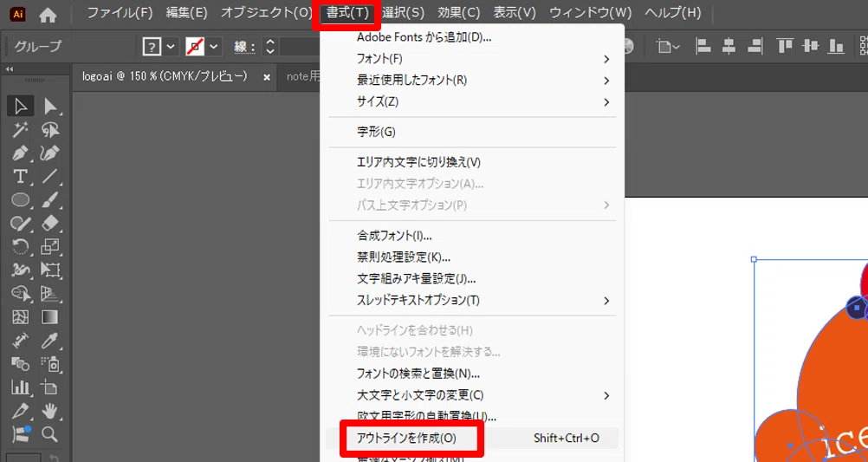Select the Magic Wand tool
Screen dimensions: 868x462
(21, 130)
